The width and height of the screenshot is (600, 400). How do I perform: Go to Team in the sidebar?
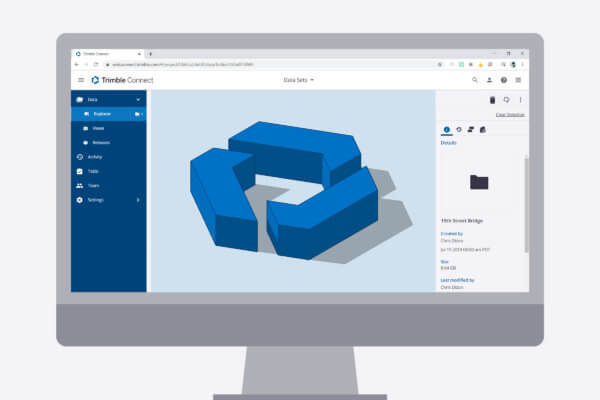pos(93,185)
